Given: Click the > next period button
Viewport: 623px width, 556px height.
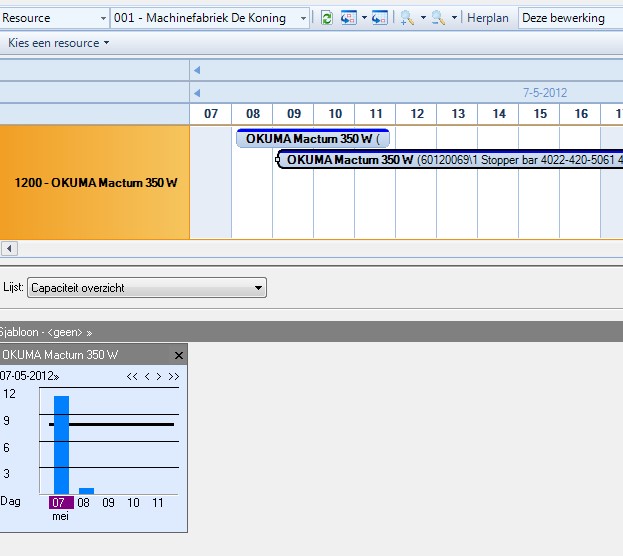Looking at the screenshot, I should coord(159,376).
